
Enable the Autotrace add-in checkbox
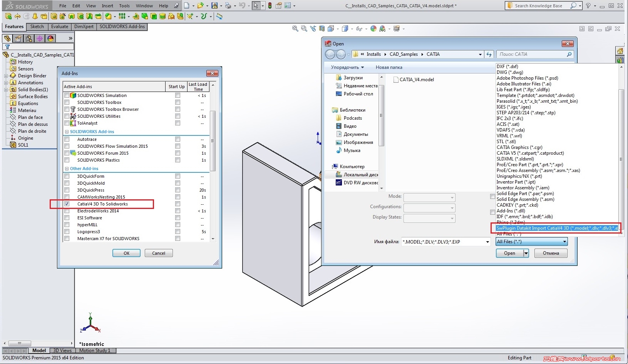tap(67, 139)
